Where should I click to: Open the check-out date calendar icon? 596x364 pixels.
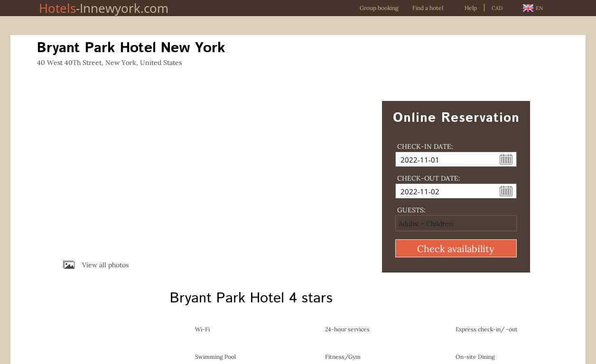point(506,191)
